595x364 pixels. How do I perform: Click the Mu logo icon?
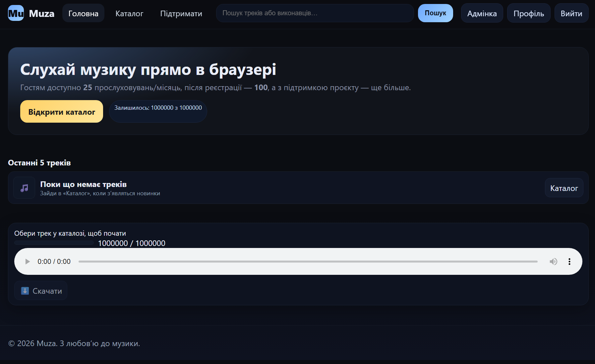(x=16, y=13)
